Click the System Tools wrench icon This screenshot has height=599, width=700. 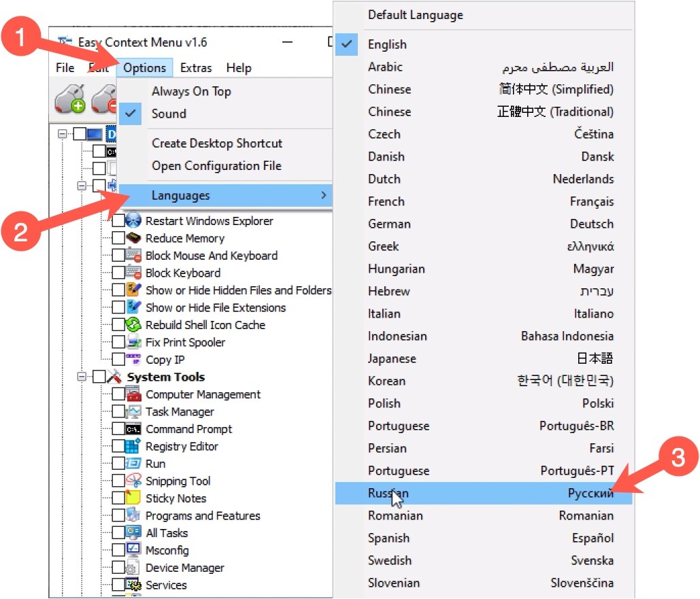pyautogui.click(x=114, y=377)
